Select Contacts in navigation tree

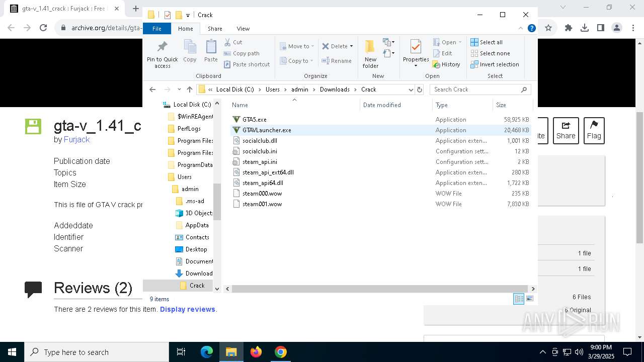coord(197,237)
